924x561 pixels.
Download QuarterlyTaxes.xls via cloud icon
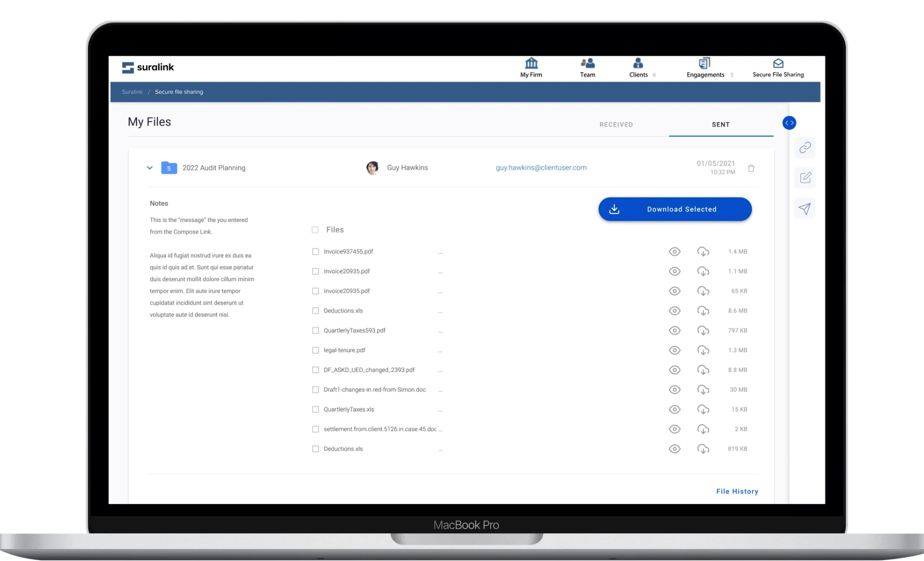tap(703, 409)
